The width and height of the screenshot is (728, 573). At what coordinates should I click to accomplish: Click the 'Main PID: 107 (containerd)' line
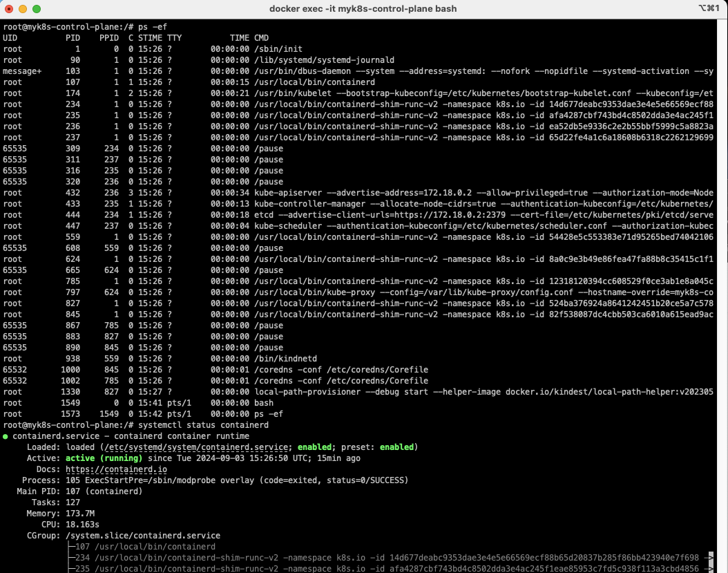[79, 491]
